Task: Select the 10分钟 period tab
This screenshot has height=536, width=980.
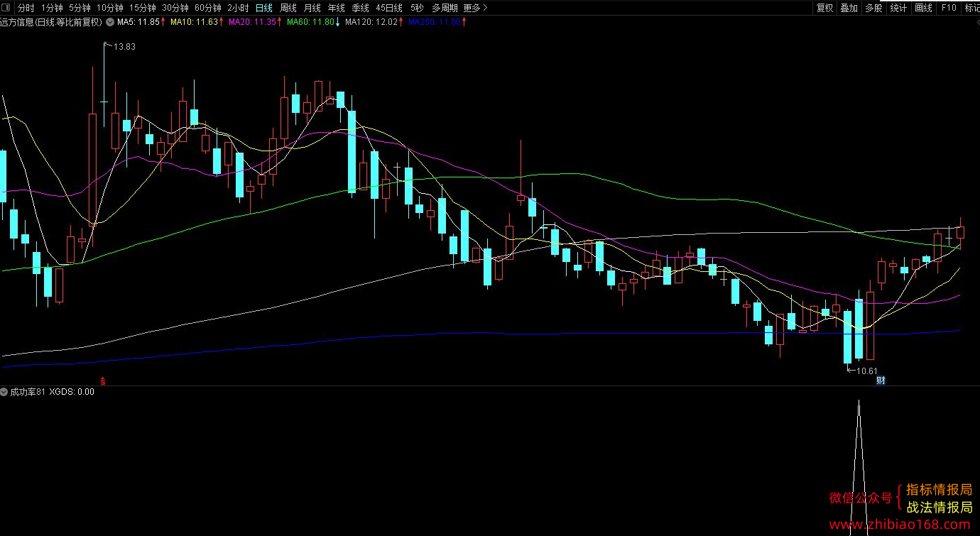Action: [109, 8]
